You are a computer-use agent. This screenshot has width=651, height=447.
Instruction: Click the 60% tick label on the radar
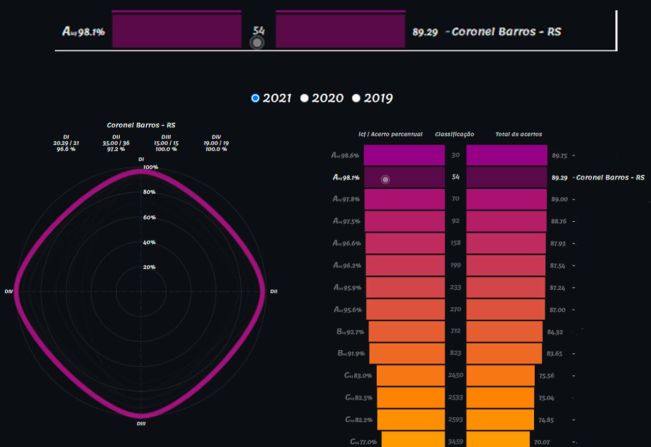[x=149, y=217]
